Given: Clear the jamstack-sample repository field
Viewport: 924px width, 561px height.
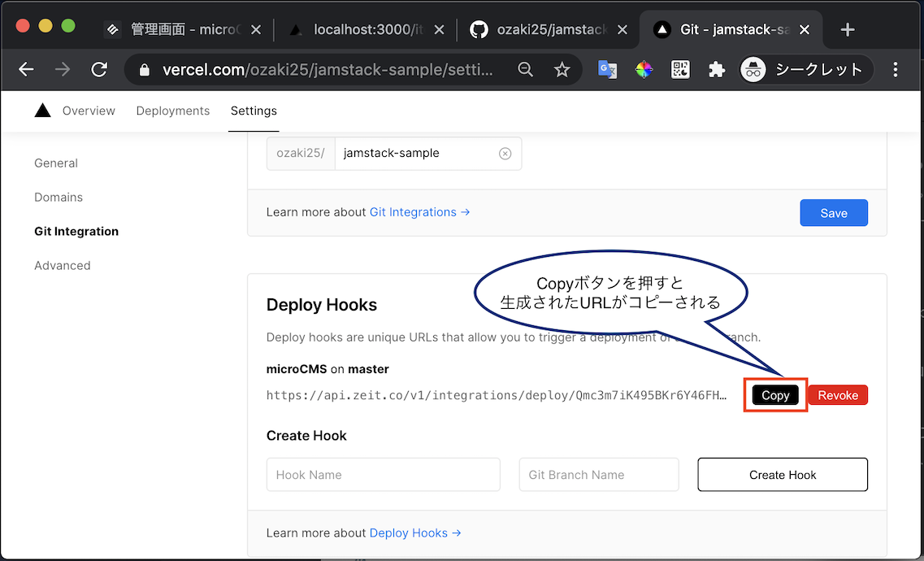Looking at the screenshot, I should 505,153.
